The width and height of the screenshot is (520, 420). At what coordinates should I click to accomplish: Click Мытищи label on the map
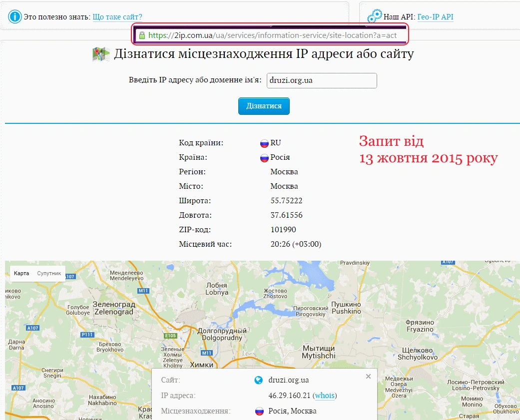click(319, 352)
